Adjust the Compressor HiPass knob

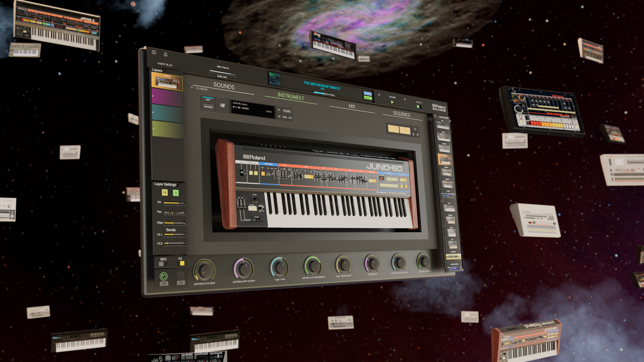coord(424,261)
